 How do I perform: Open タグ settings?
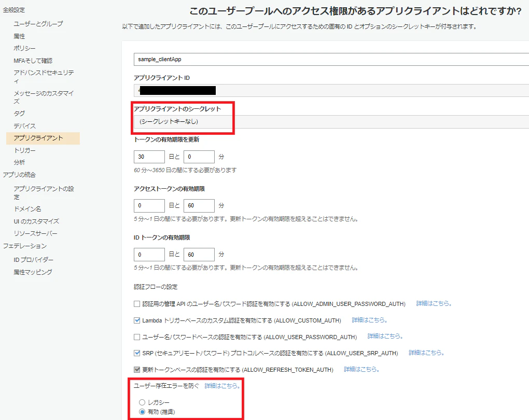pos(19,114)
